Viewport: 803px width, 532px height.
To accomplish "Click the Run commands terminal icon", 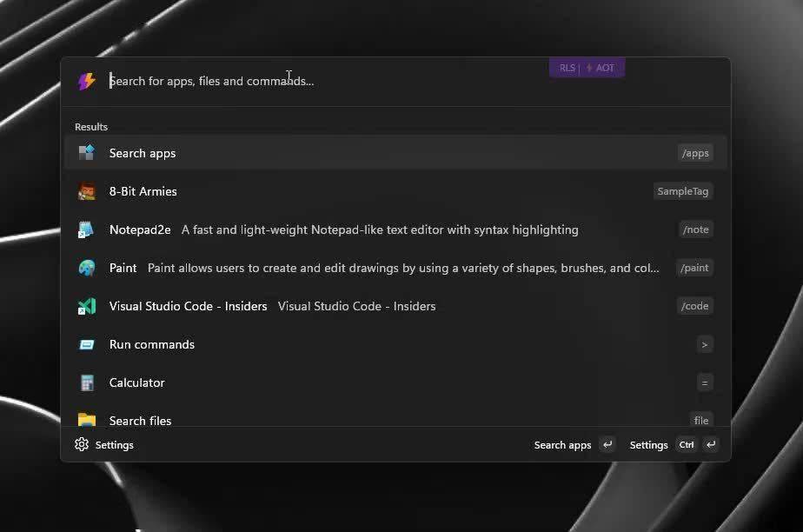I will (x=86, y=344).
